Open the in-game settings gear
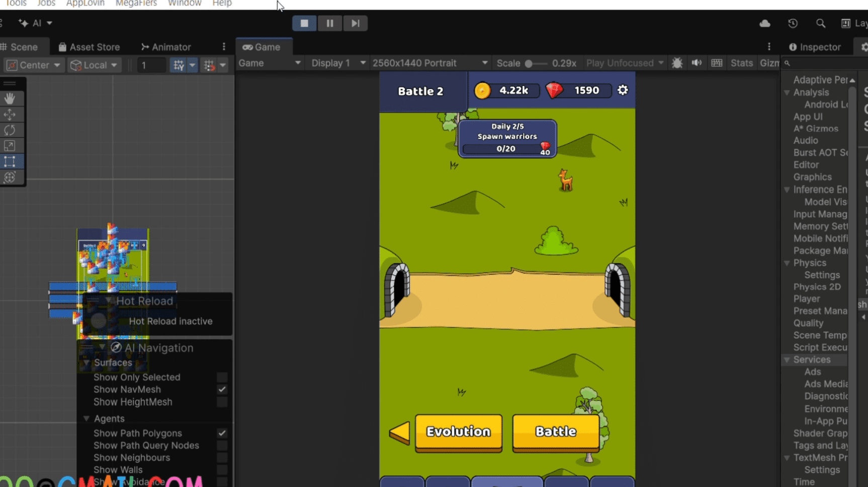 coord(623,90)
